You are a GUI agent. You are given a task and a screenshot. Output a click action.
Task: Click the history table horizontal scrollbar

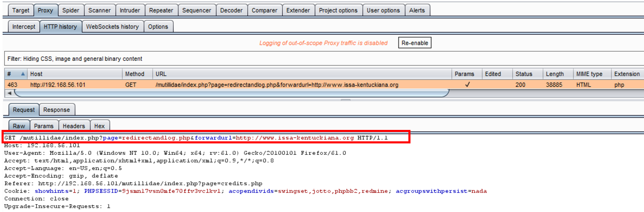pos(231,93)
